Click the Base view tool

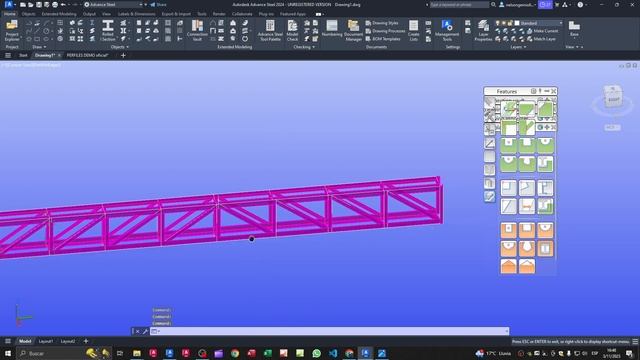click(x=574, y=29)
